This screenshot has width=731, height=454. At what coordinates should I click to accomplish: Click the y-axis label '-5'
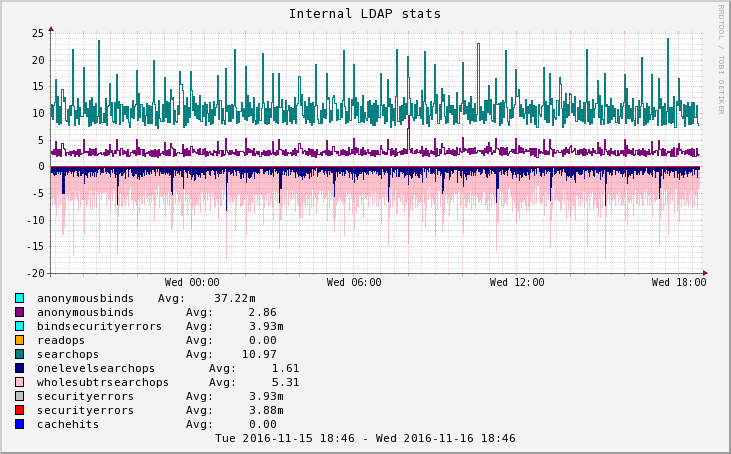coord(38,193)
